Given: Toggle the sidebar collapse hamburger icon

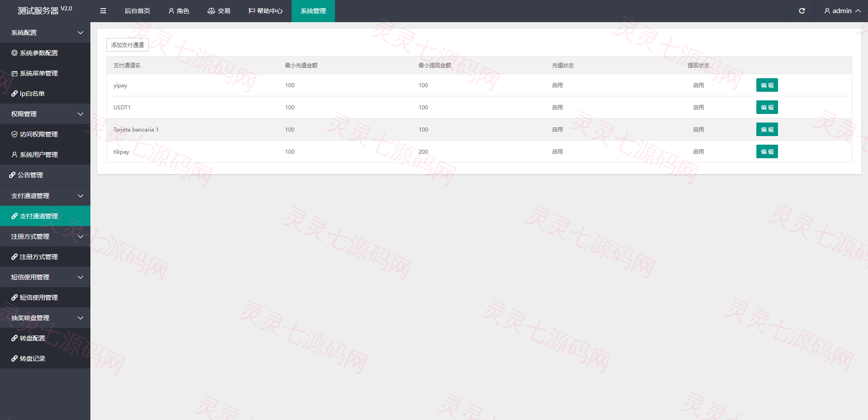Looking at the screenshot, I should click(103, 11).
